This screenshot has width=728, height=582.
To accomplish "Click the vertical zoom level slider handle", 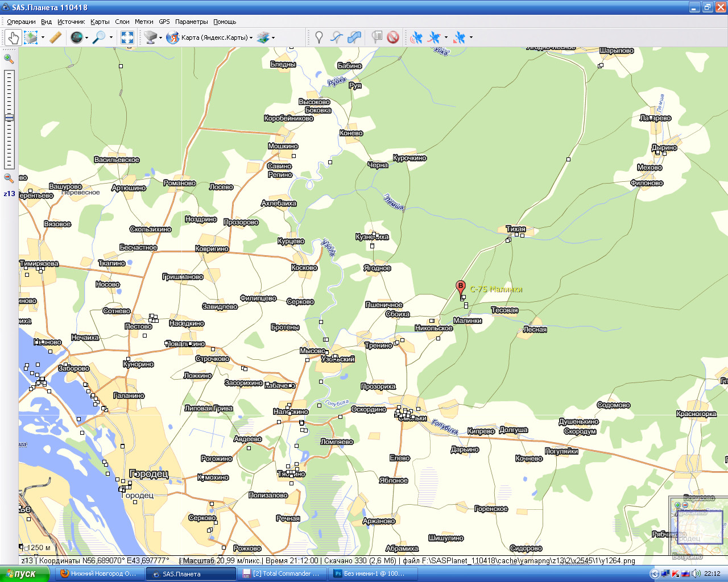I will [9, 118].
